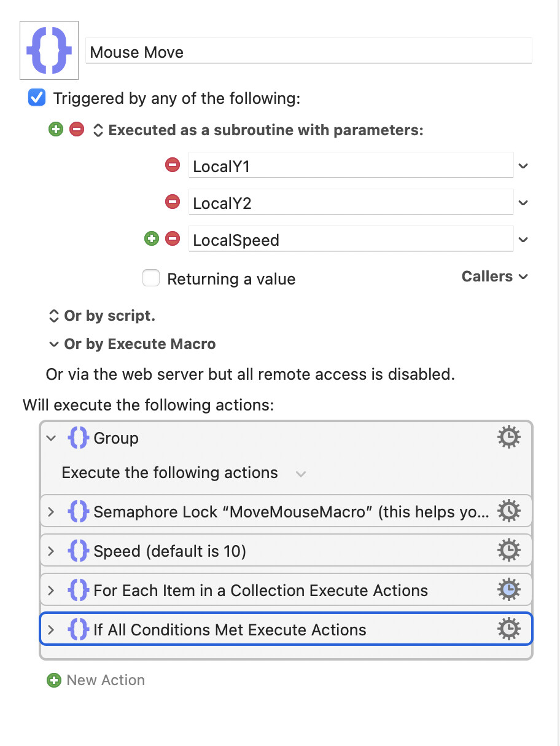Click green plus to add a trigger

pyautogui.click(x=56, y=130)
